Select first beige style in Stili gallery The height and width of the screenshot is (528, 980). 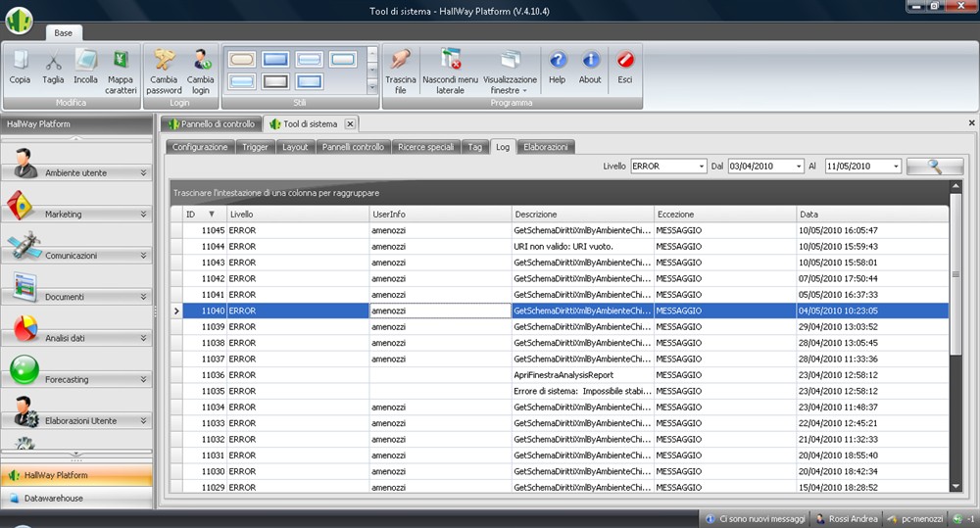(x=242, y=60)
